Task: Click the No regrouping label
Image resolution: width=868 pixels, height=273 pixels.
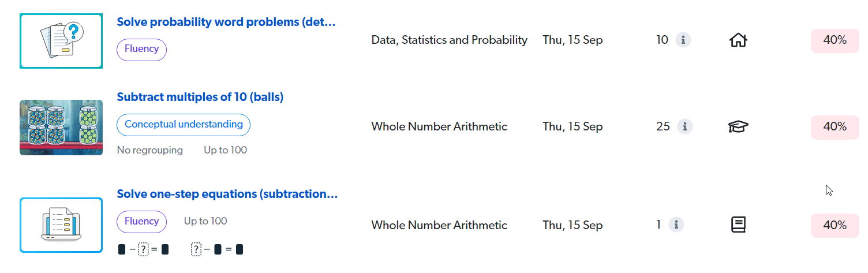Action: (x=149, y=150)
